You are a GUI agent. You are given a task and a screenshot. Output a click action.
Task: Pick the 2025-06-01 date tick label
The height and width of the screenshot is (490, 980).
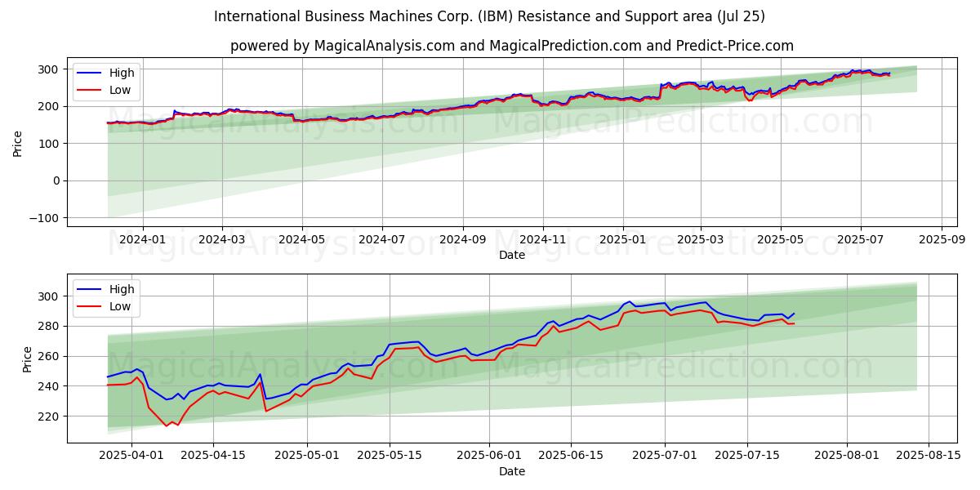tap(489, 456)
